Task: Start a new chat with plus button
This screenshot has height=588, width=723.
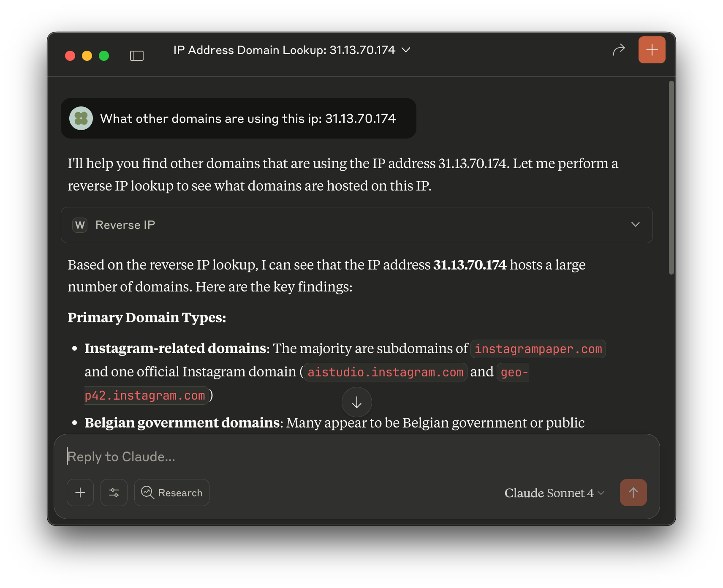Action: point(652,50)
